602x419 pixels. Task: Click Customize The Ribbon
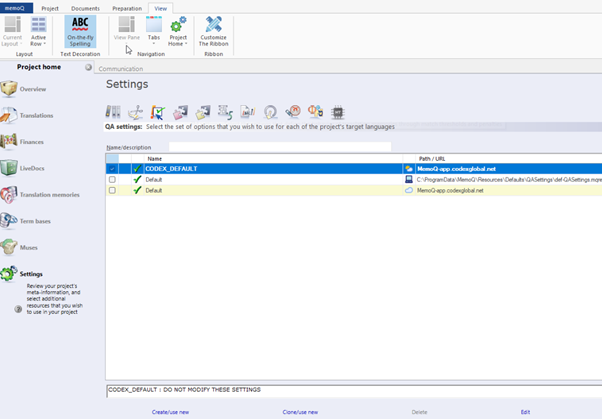pyautogui.click(x=213, y=31)
